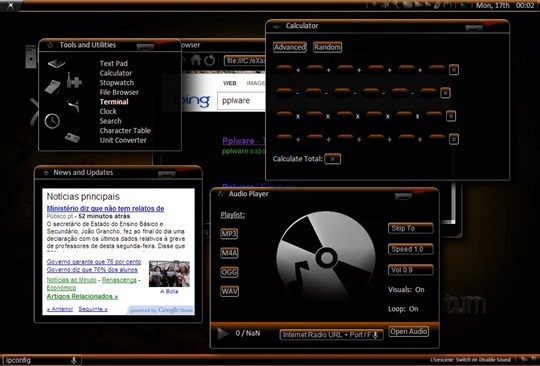Focus the ipconfig command field at bottom
The image size is (540, 366).
[x=41, y=360]
